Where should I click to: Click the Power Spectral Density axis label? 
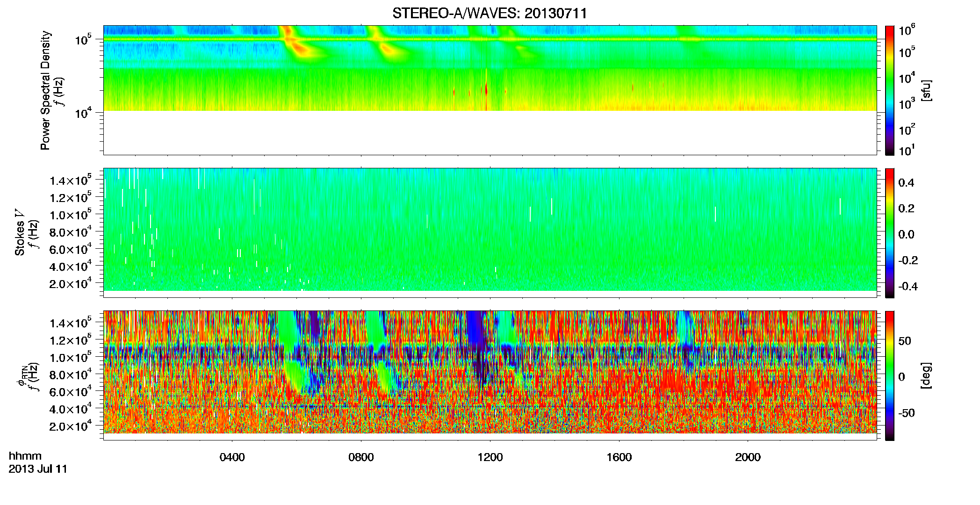[45, 90]
